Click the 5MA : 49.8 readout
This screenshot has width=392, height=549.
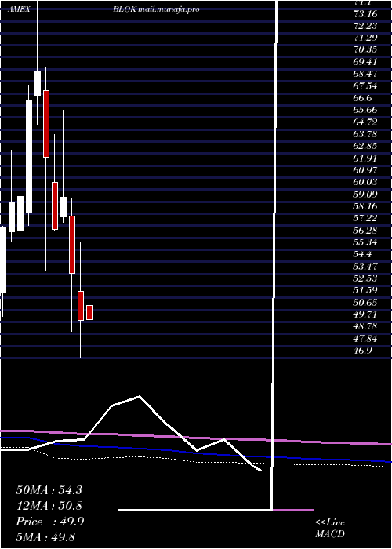45,537
